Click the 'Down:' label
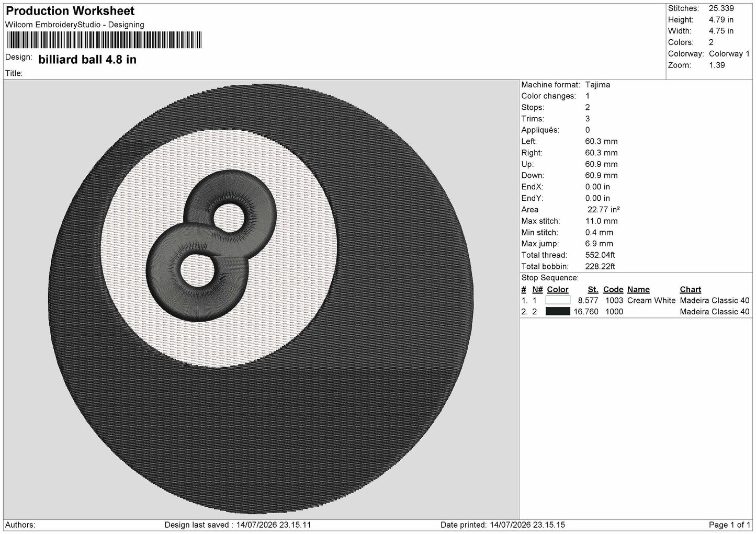The image size is (756, 534). tap(533, 175)
